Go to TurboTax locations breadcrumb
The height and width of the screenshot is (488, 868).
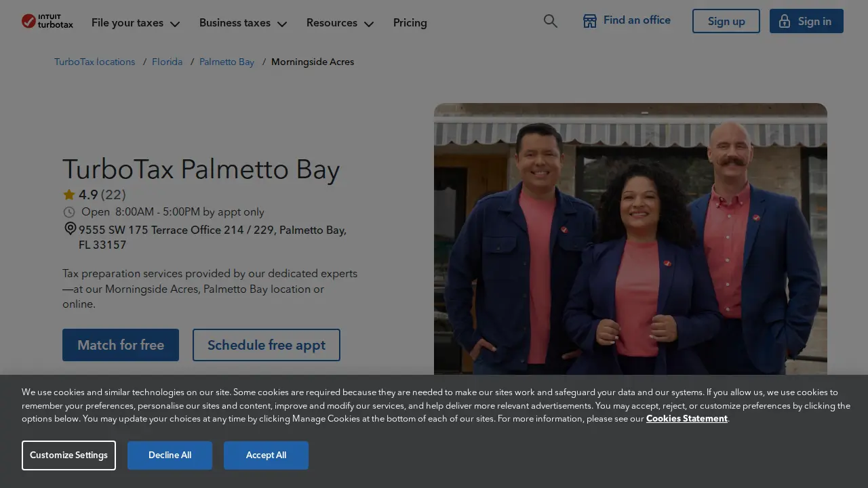click(x=94, y=62)
